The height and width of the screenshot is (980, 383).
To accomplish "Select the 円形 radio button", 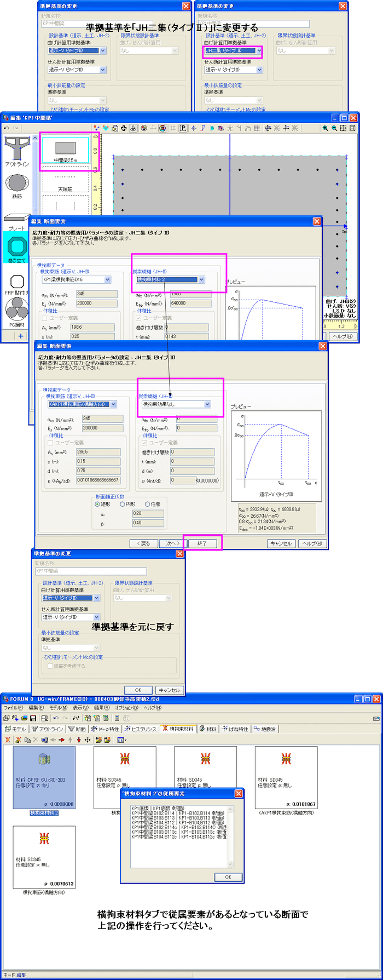I will [x=127, y=504].
